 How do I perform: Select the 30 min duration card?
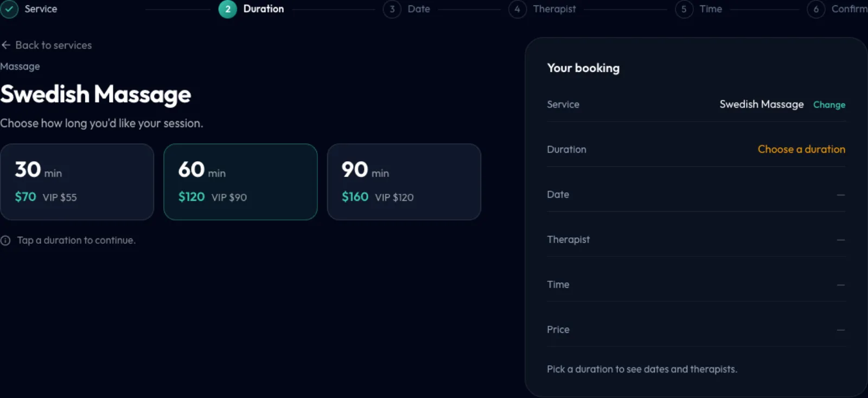pos(77,182)
